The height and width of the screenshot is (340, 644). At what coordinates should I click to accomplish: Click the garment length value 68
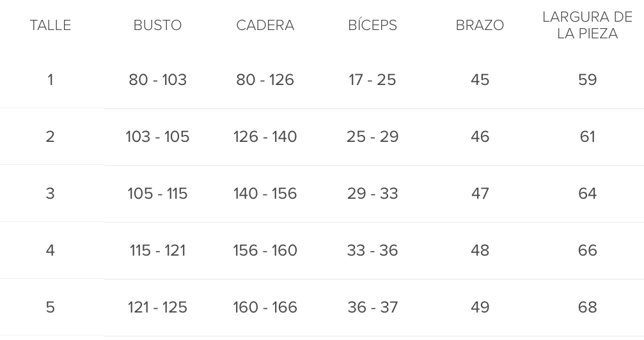pyautogui.click(x=587, y=307)
